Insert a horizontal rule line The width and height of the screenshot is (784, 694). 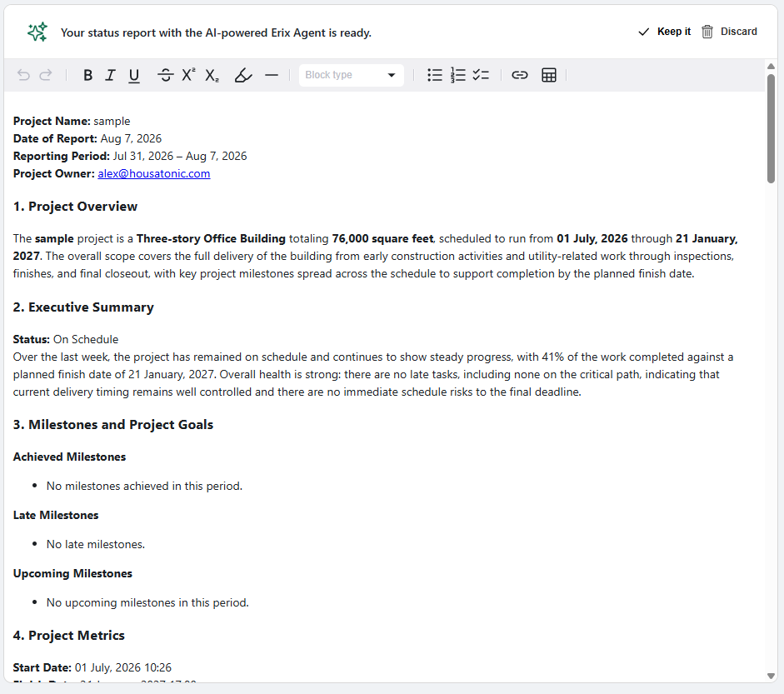272,76
